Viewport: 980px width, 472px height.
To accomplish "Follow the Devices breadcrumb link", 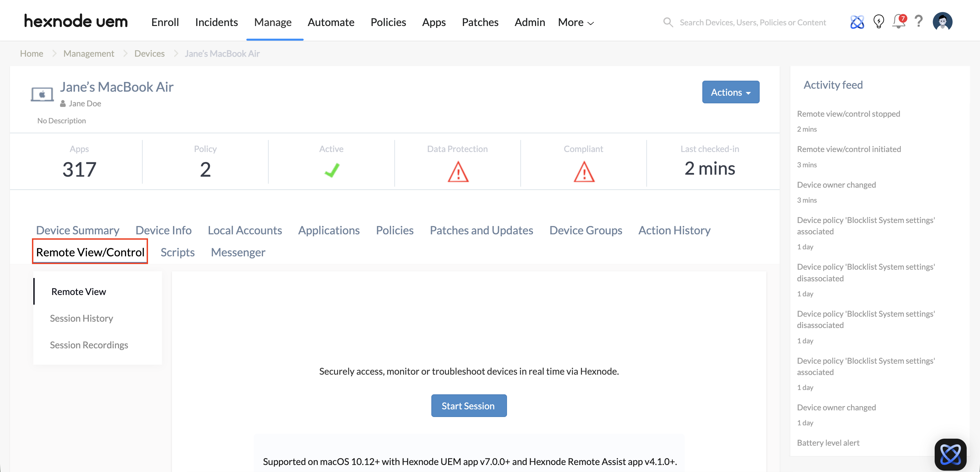I will pos(149,53).
